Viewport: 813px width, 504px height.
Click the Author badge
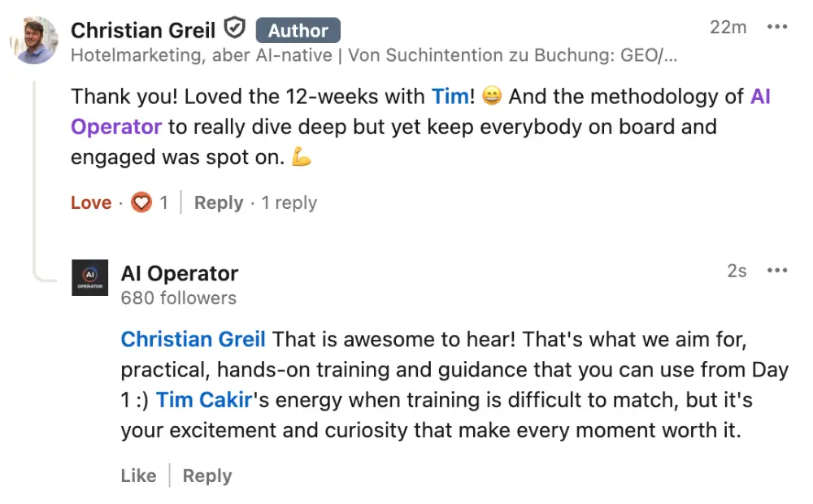(x=298, y=31)
